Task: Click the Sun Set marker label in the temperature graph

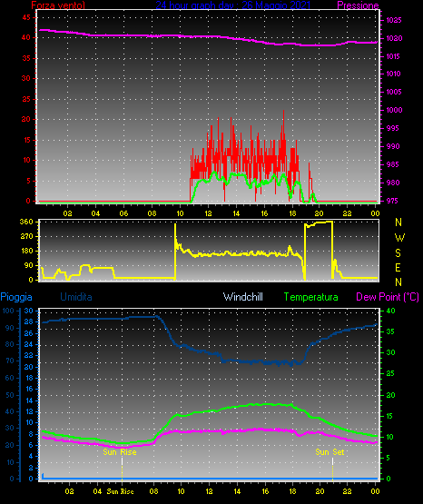Action: (x=330, y=452)
